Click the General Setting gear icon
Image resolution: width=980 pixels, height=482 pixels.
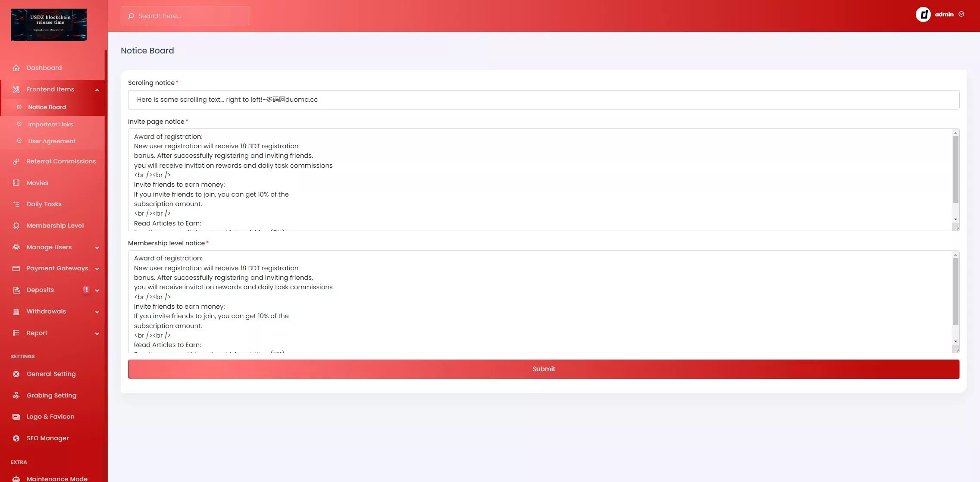pos(16,374)
